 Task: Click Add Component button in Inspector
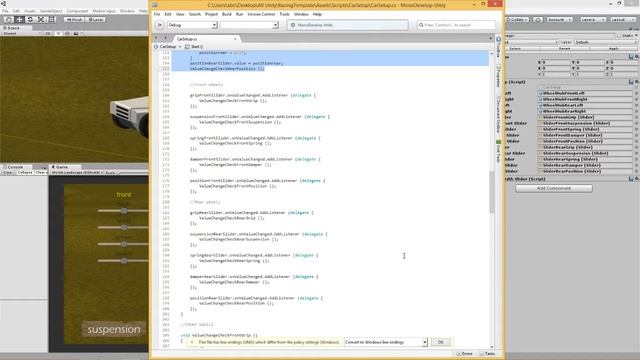coord(553,188)
